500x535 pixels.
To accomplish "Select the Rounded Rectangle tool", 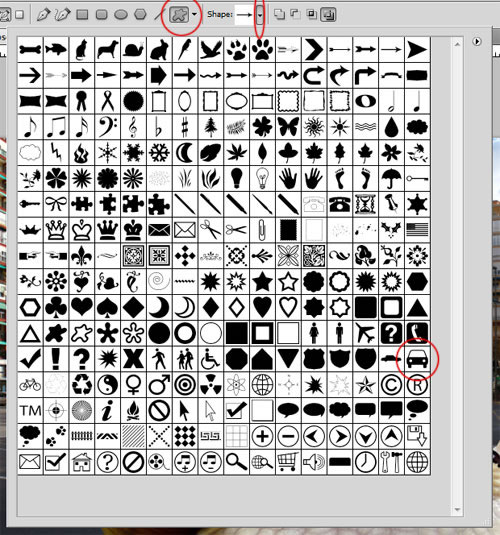I will (x=102, y=15).
